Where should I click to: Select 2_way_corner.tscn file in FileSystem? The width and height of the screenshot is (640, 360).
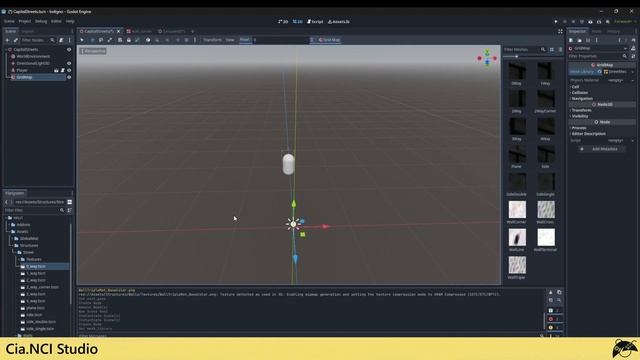click(x=42, y=287)
